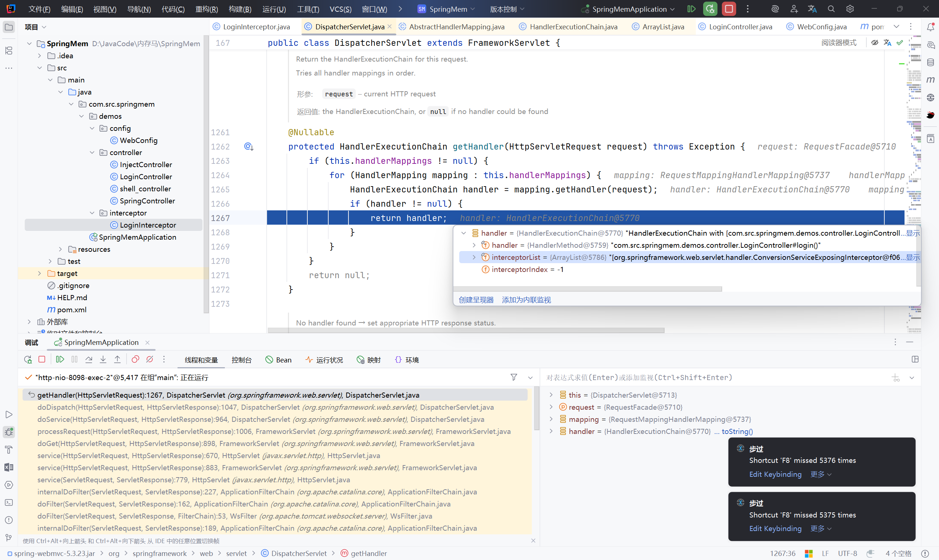This screenshot has width=939, height=560.
Task: Switch to LoginController.java editor tab
Action: tap(740, 27)
